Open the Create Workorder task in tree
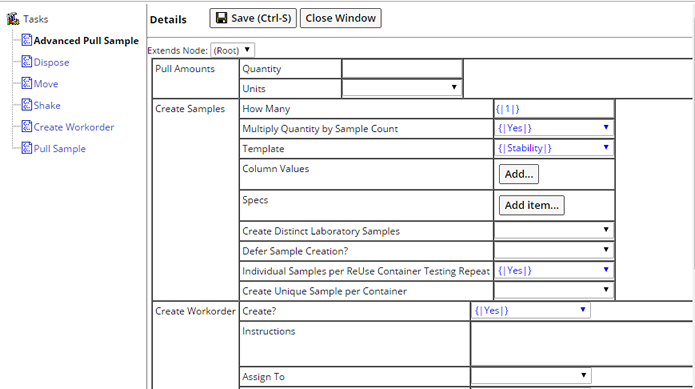 click(x=74, y=127)
